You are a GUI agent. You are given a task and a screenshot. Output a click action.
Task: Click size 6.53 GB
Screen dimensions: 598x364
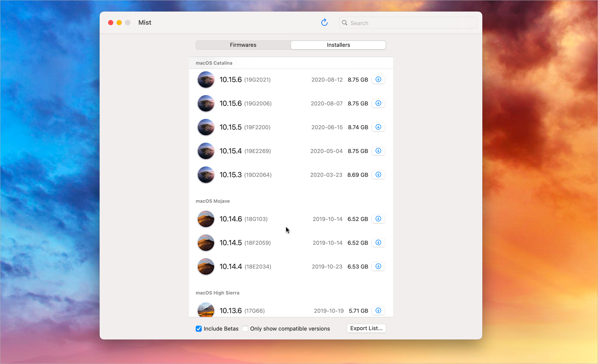pos(358,267)
